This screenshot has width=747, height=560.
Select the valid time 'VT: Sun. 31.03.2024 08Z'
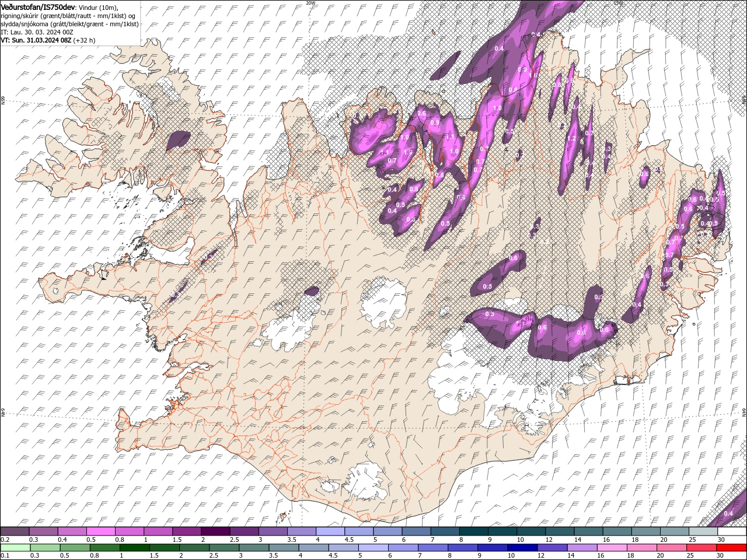pos(36,40)
